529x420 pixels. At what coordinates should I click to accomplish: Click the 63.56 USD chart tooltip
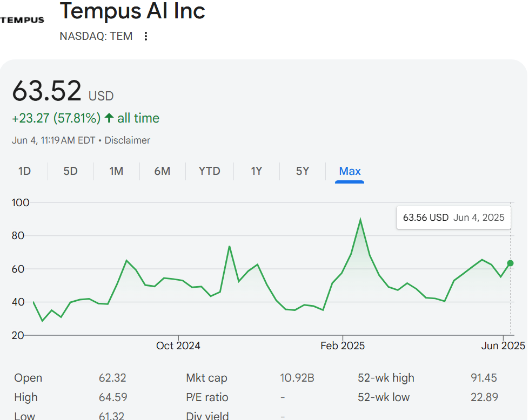tap(453, 218)
